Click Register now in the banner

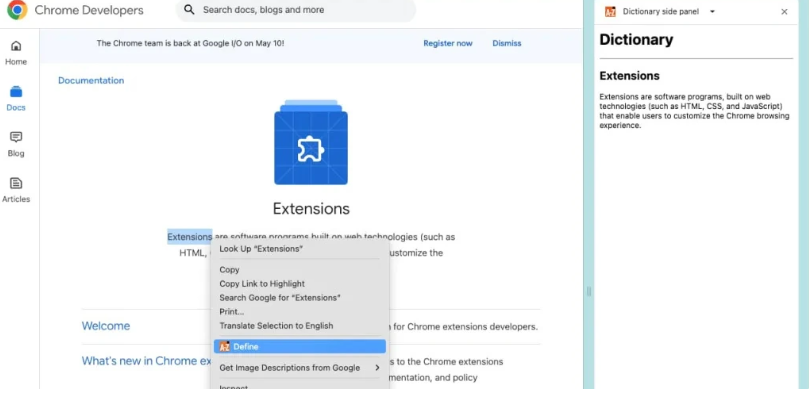[x=448, y=43]
